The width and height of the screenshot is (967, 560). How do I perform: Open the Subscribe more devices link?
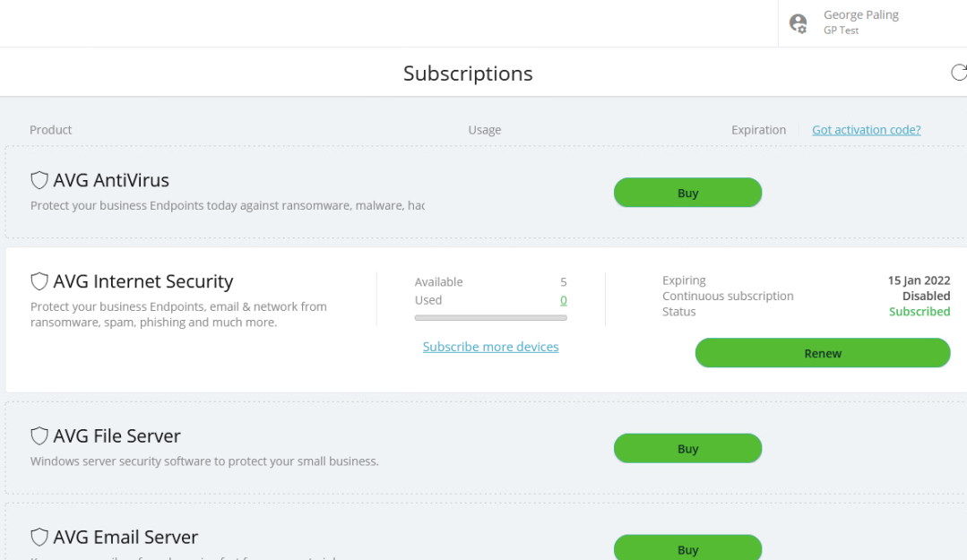click(x=490, y=347)
